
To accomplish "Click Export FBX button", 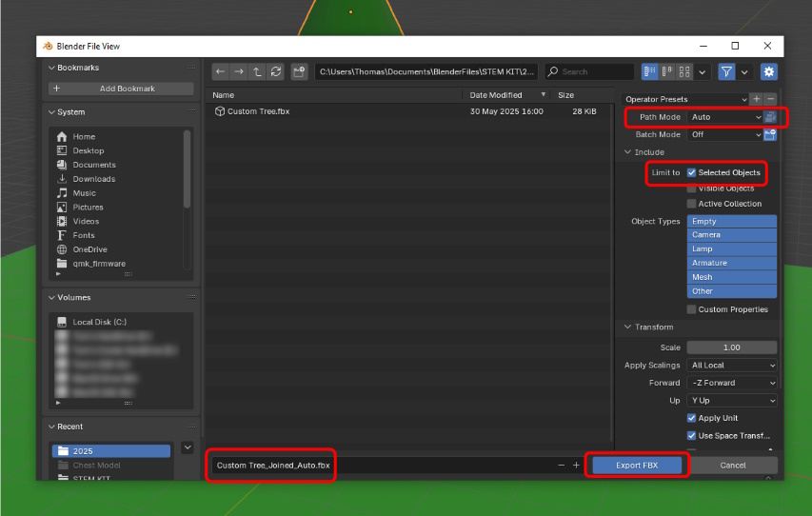I will click(x=637, y=466).
